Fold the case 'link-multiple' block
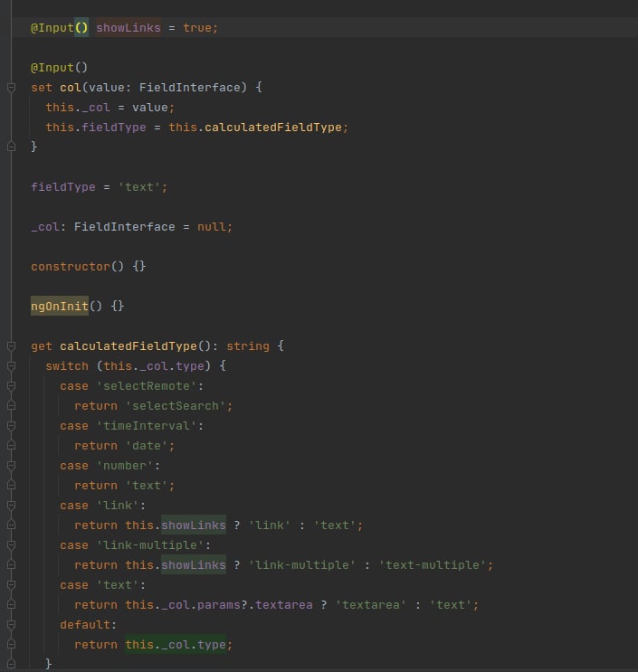The width and height of the screenshot is (638, 672). coord(12,545)
